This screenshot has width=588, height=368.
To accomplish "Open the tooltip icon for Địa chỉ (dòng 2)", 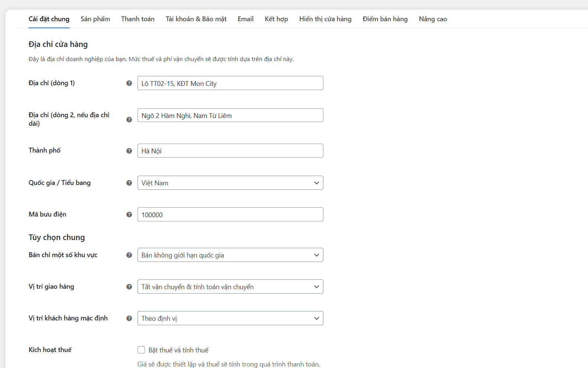I will (x=129, y=120).
